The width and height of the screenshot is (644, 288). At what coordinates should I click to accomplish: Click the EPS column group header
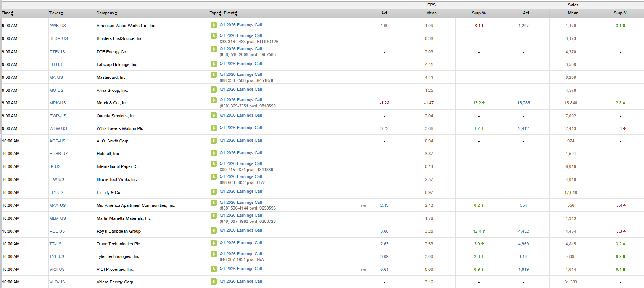coord(431,5)
